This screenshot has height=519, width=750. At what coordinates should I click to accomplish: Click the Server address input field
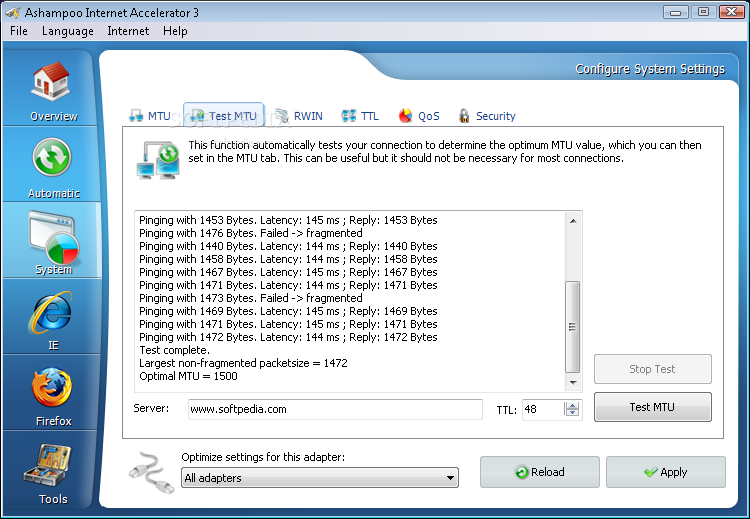click(334, 409)
